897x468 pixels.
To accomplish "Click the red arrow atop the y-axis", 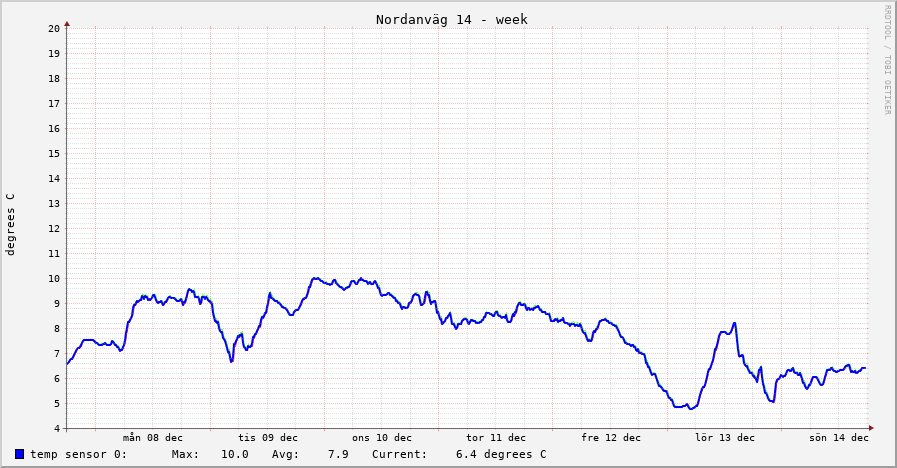I will [x=67, y=22].
